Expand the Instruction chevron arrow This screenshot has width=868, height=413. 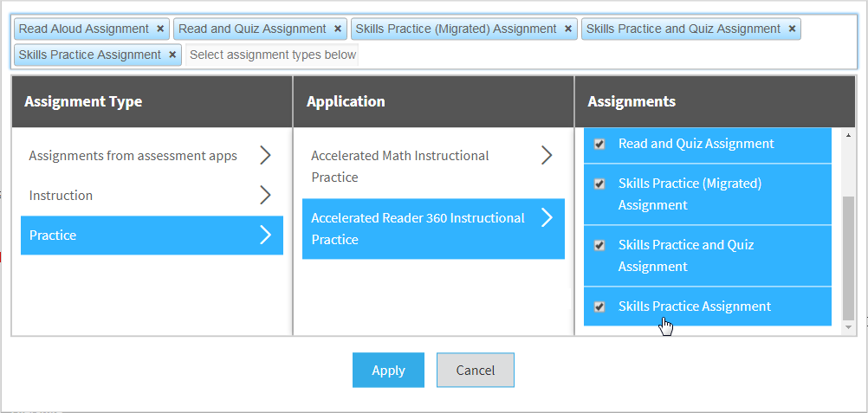266,196
